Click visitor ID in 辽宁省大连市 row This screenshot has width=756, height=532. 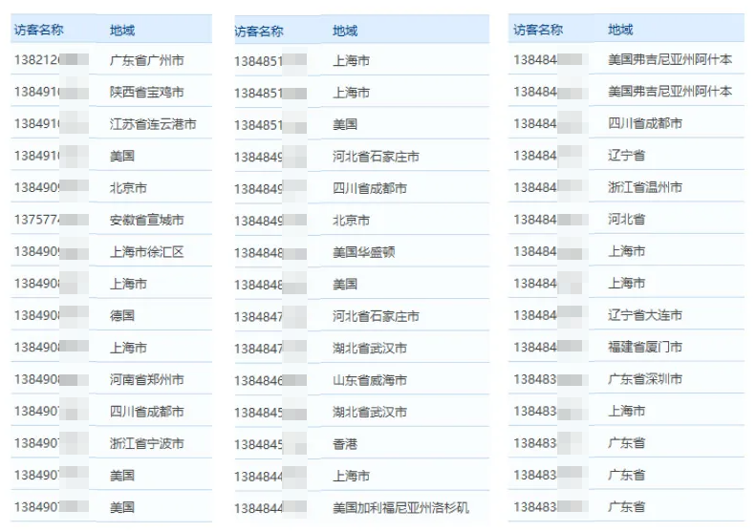(551, 315)
